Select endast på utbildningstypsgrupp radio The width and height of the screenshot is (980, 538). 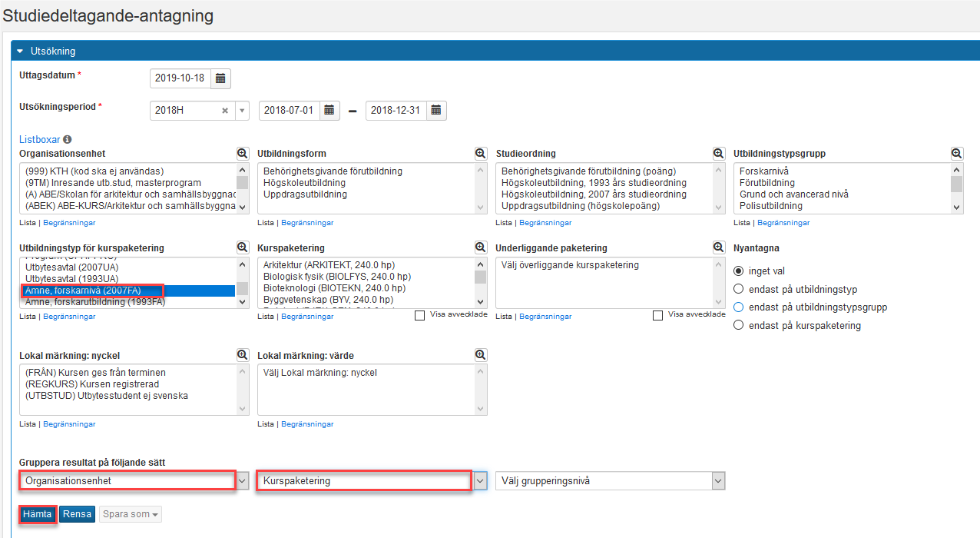739,307
